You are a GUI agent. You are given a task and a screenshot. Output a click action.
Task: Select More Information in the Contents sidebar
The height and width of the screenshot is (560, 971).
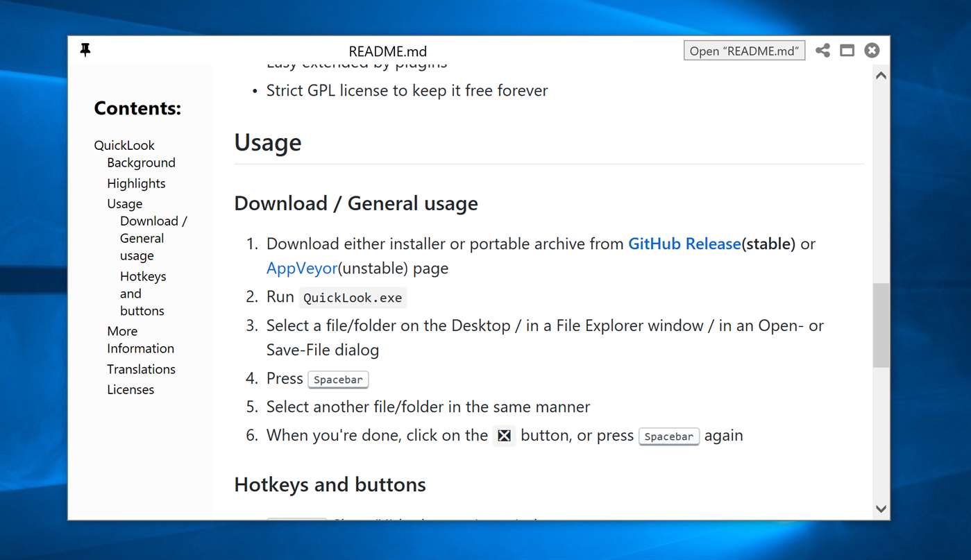(x=140, y=340)
